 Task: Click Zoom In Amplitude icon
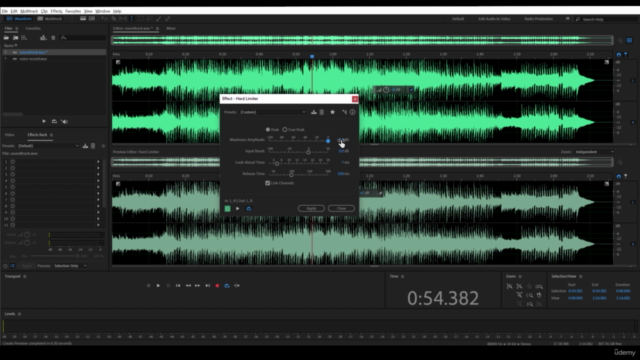(x=509, y=287)
